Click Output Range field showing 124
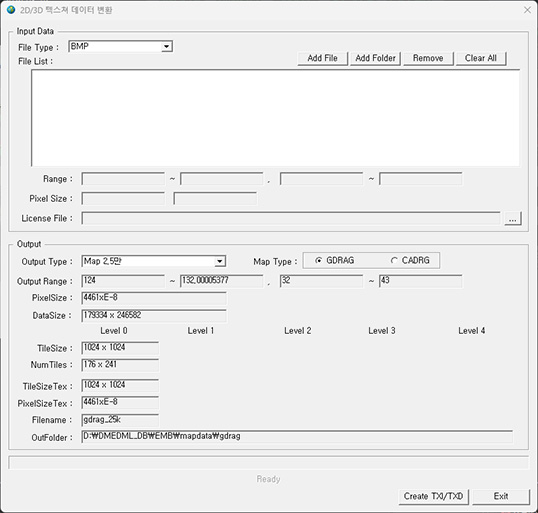The width and height of the screenshot is (538, 513). click(x=123, y=281)
